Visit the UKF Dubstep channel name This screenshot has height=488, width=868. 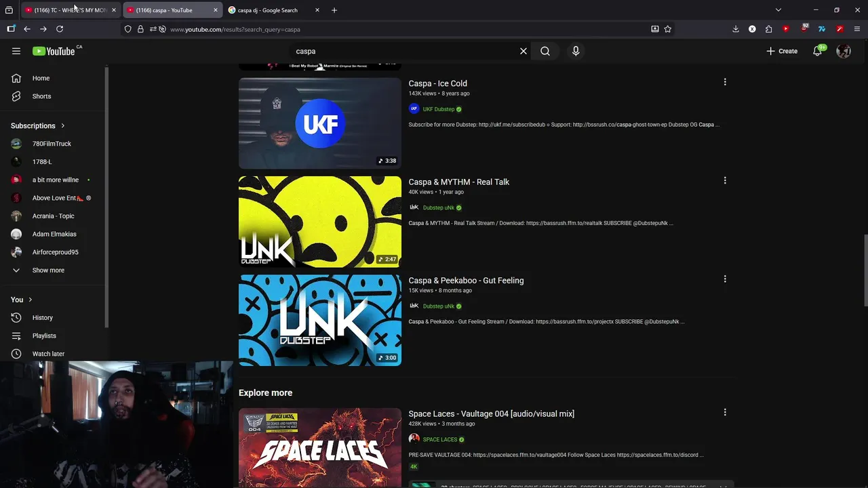[x=438, y=109]
